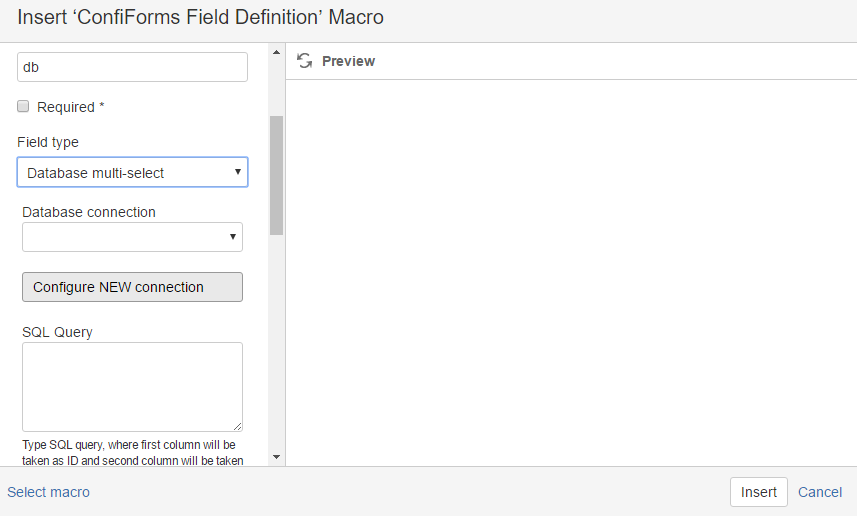Click the scrollbar up arrow in the parameters panel
The height and width of the screenshot is (516, 857).
(x=277, y=52)
